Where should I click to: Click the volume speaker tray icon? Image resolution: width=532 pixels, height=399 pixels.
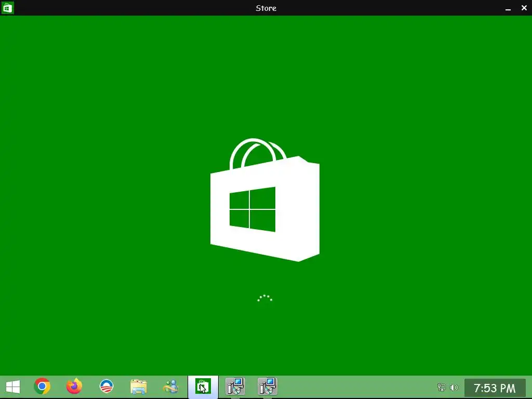coord(454,387)
